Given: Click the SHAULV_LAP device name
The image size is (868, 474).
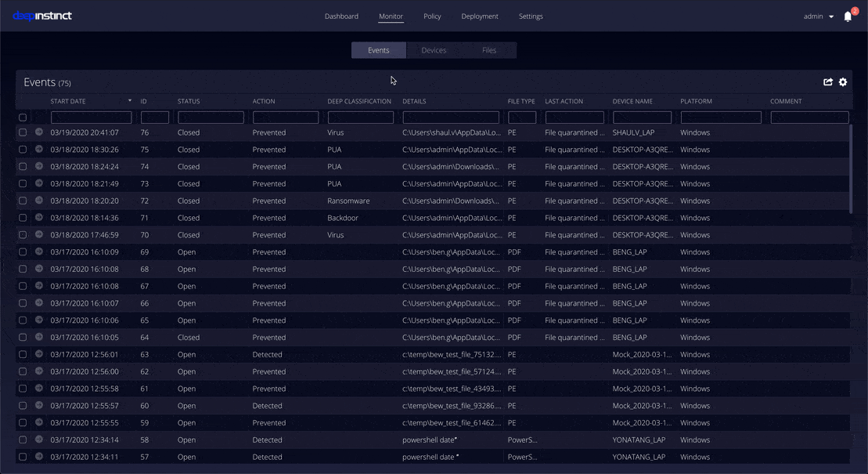Looking at the screenshot, I should point(634,132).
